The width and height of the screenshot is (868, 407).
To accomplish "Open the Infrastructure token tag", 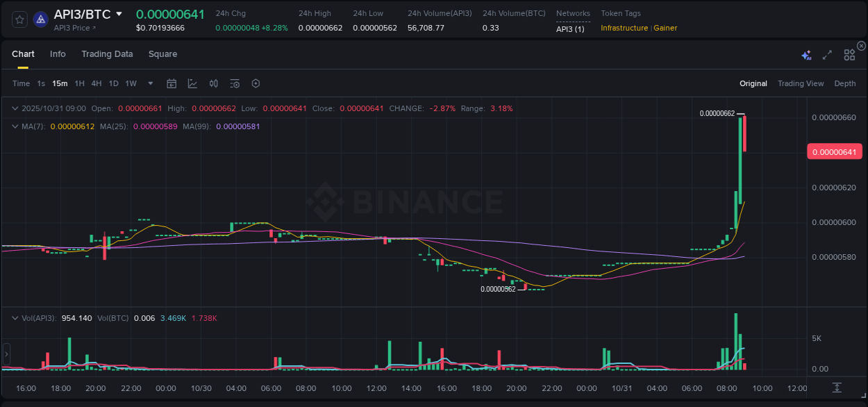I will tap(624, 28).
